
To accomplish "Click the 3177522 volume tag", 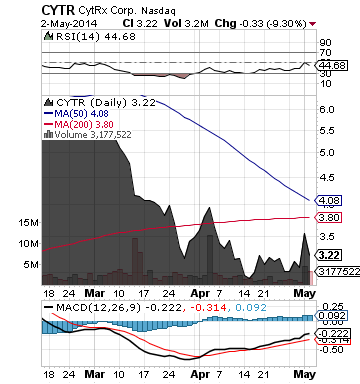I will pos(337,271).
